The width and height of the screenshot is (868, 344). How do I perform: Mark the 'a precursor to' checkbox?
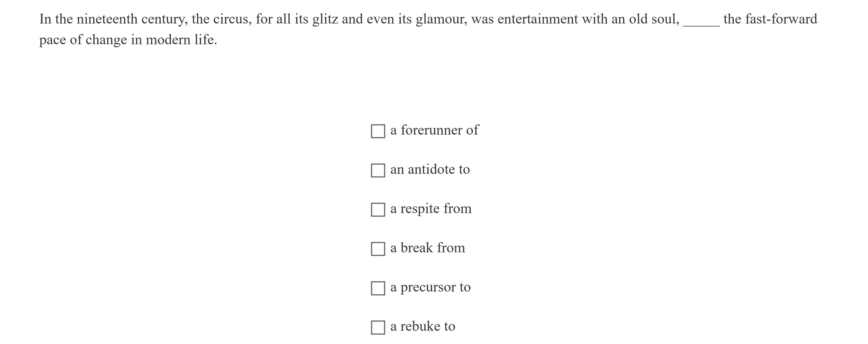(x=378, y=288)
